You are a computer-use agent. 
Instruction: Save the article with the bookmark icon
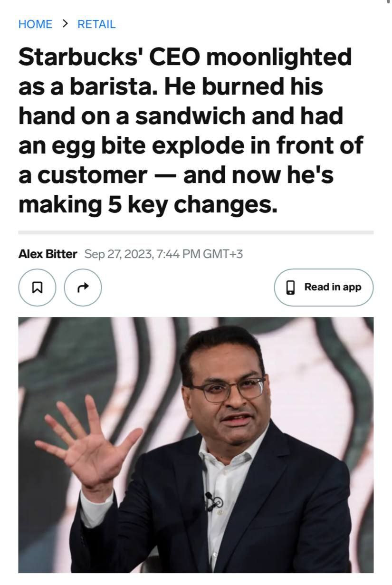coord(37,287)
